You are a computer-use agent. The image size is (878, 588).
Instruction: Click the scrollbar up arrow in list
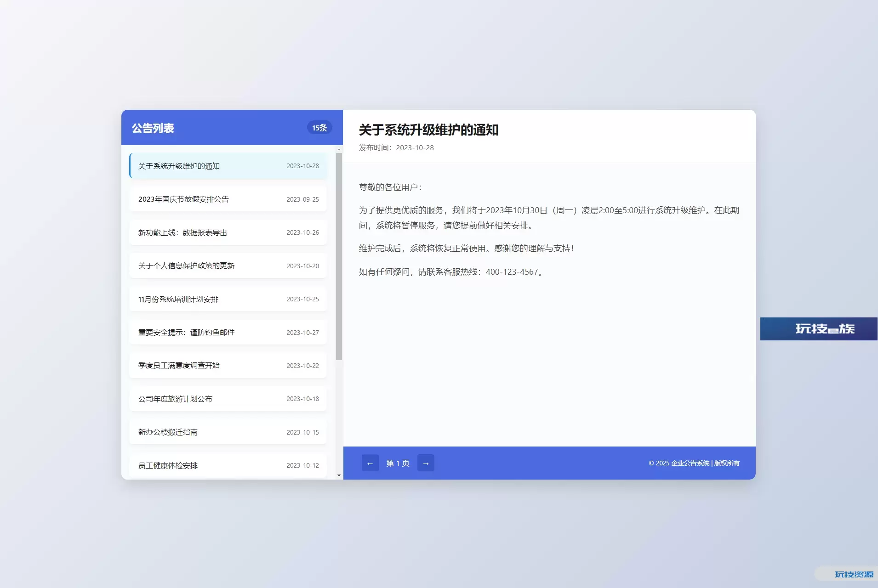339,149
